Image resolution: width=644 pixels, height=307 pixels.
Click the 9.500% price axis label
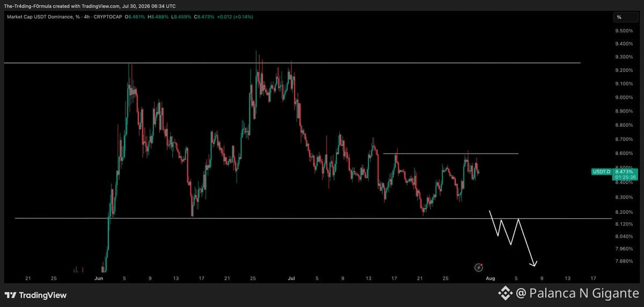(x=624, y=31)
